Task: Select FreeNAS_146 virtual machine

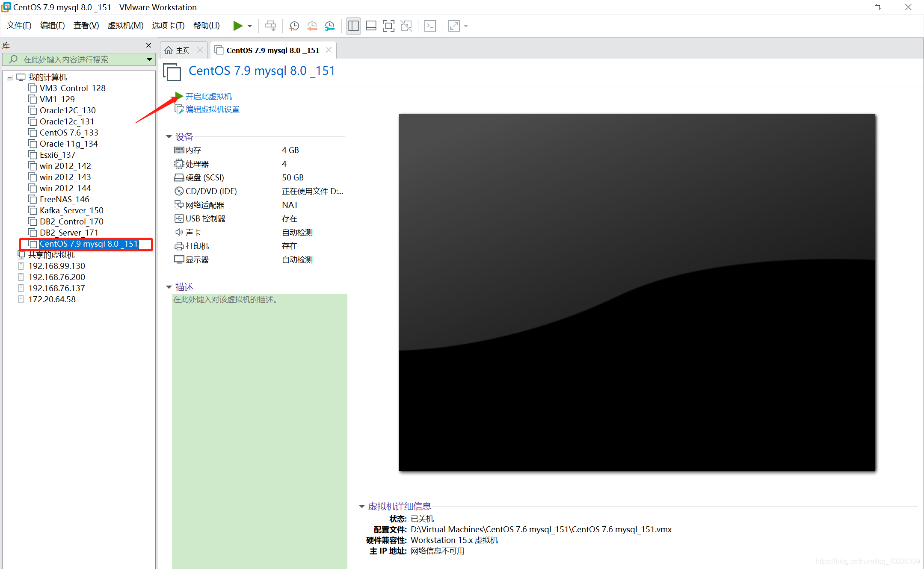Action: pyautogui.click(x=64, y=199)
